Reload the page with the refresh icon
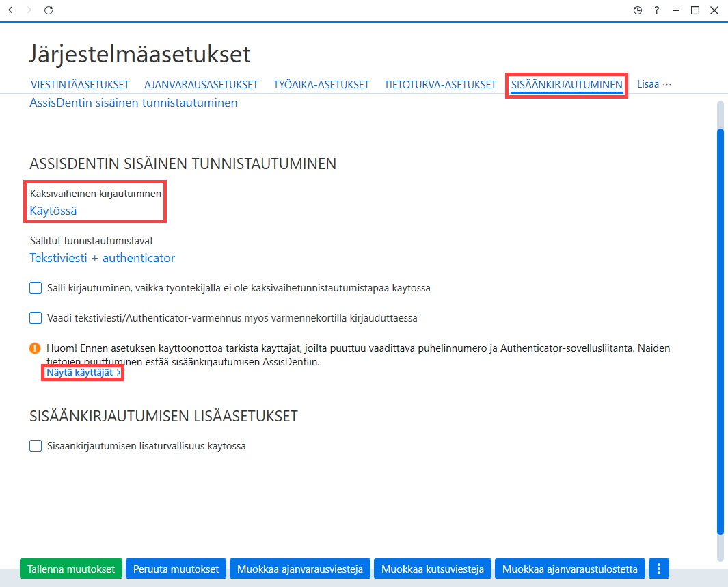Image resolution: width=728 pixels, height=587 pixels. (x=49, y=10)
